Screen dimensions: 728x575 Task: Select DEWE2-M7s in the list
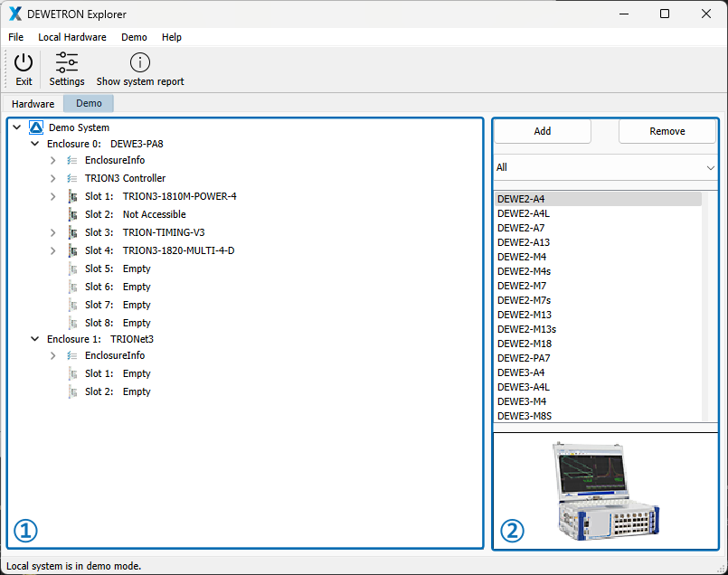point(598,300)
